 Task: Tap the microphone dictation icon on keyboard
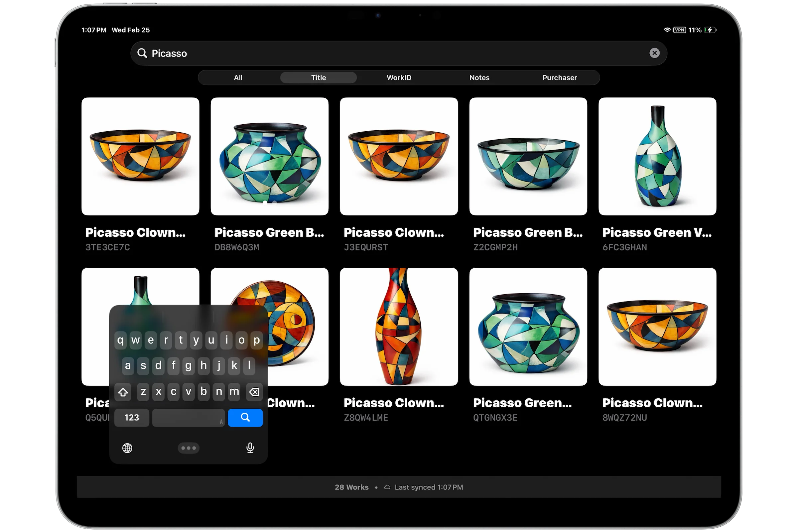click(250, 448)
